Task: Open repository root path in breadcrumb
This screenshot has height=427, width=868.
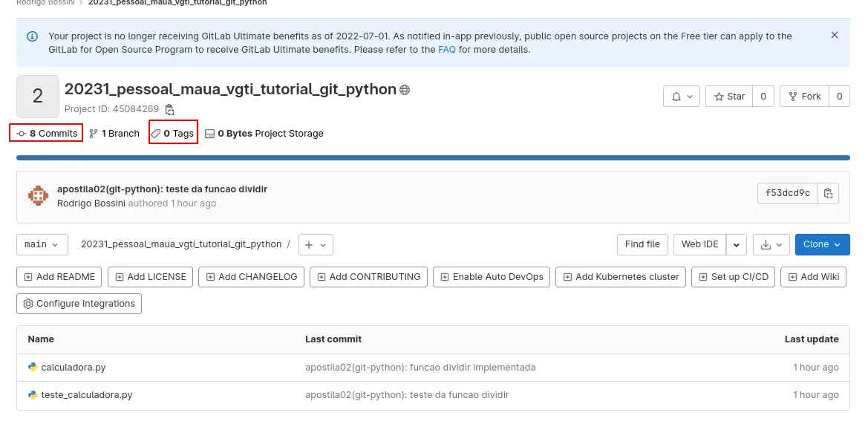Action: coord(181,244)
